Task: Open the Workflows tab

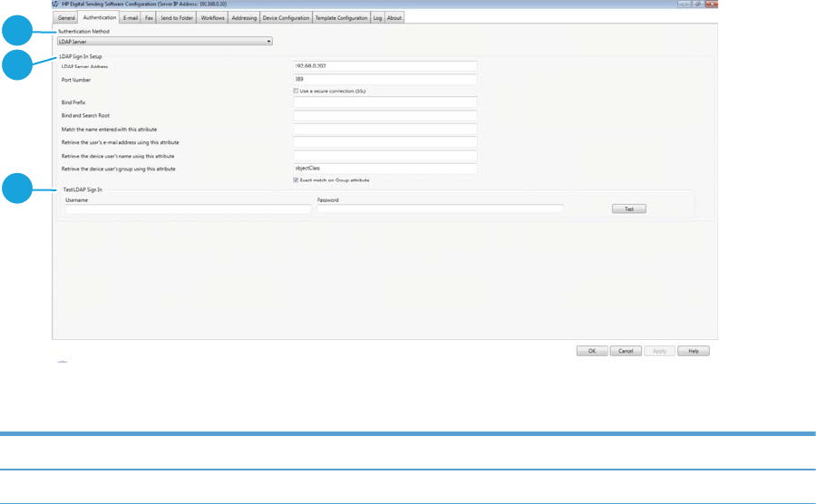Action: tap(212, 18)
